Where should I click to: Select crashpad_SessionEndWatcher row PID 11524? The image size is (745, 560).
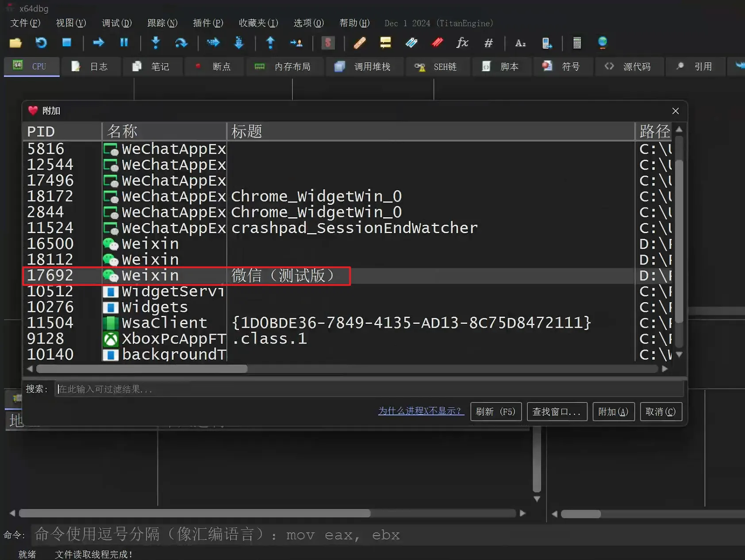coord(347,228)
